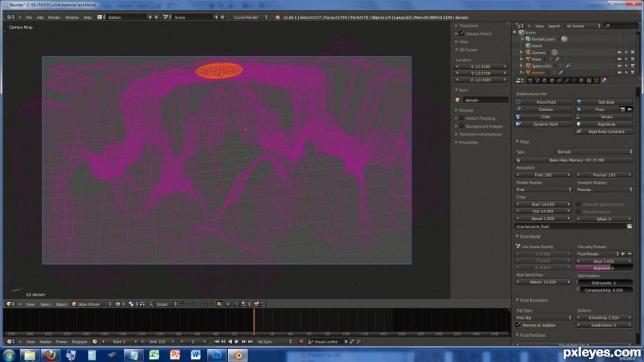Click the transform manipulator toggle icon
Image resolution: width=644 pixels, height=362 pixels.
[151, 304]
